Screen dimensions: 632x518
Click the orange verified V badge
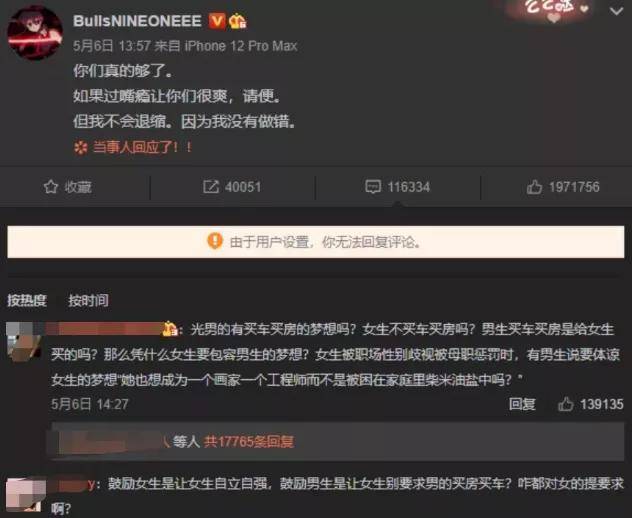pyautogui.click(x=216, y=21)
